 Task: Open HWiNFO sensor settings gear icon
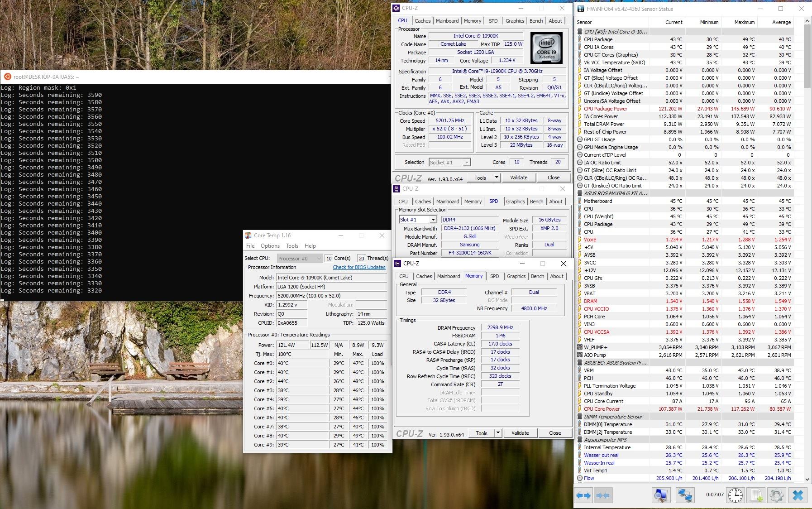click(x=777, y=495)
